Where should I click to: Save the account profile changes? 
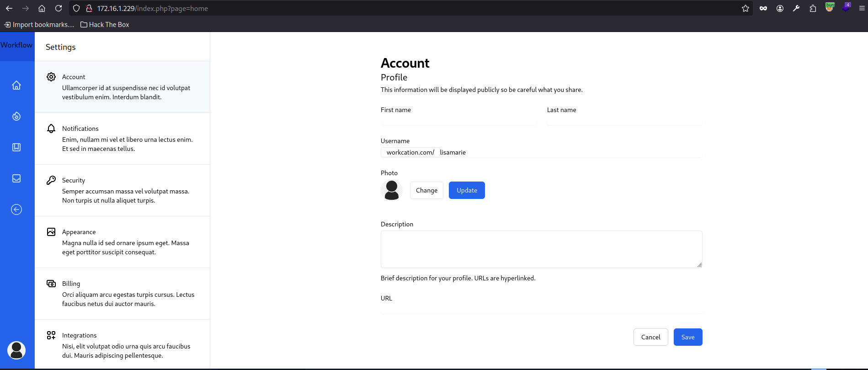[x=687, y=337]
